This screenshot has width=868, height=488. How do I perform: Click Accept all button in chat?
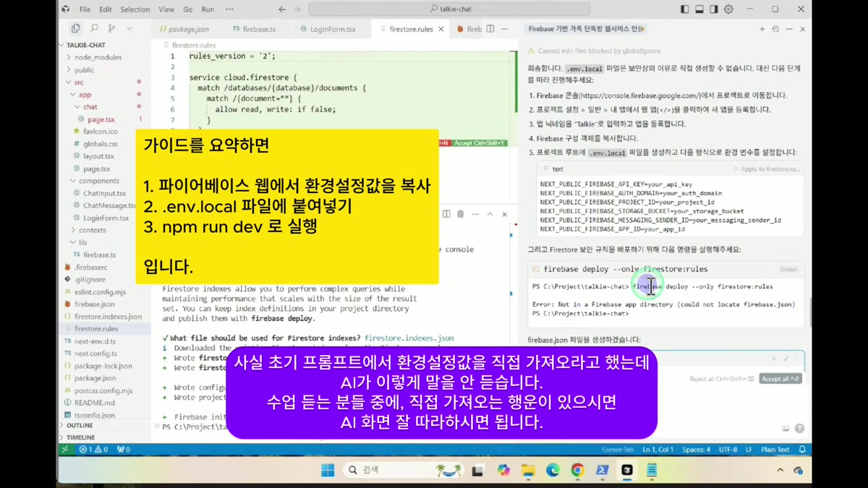point(780,379)
